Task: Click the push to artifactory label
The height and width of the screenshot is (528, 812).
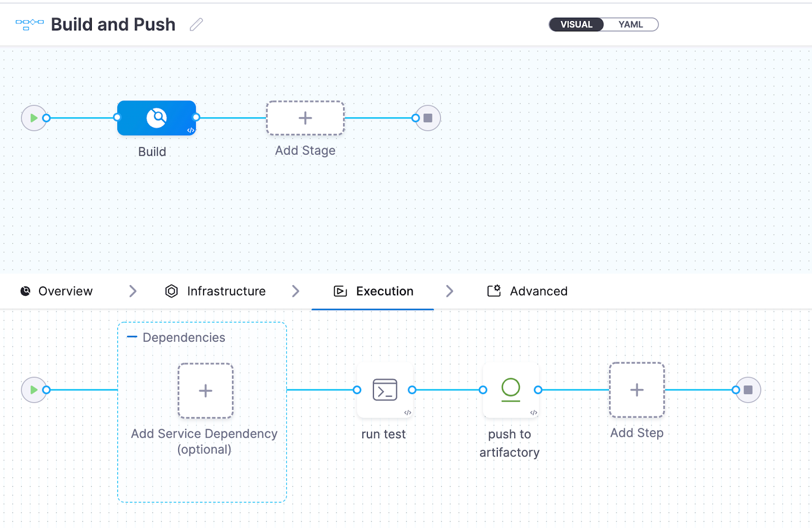Action: point(510,443)
